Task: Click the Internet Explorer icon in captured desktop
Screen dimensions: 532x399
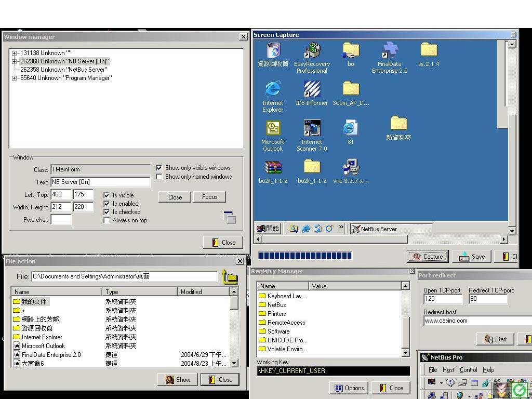Action: [x=273, y=90]
